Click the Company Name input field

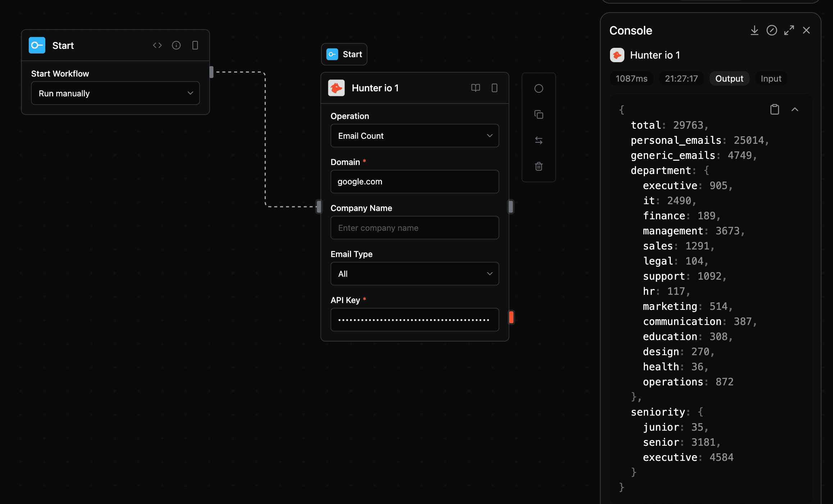point(414,228)
